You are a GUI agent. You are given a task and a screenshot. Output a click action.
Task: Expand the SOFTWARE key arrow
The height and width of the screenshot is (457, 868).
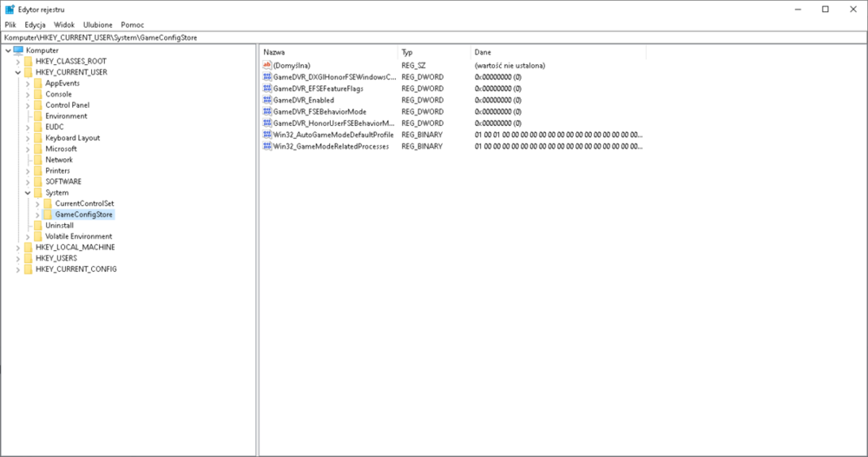(28, 182)
